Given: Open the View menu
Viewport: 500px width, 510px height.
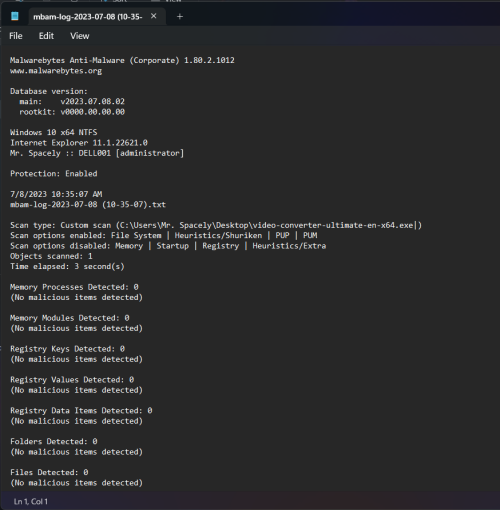Looking at the screenshot, I should (80, 36).
